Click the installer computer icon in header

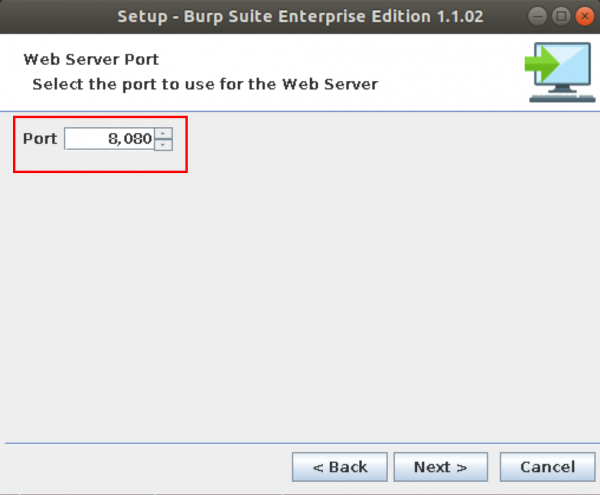pyautogui.click(x=556, y=72)
